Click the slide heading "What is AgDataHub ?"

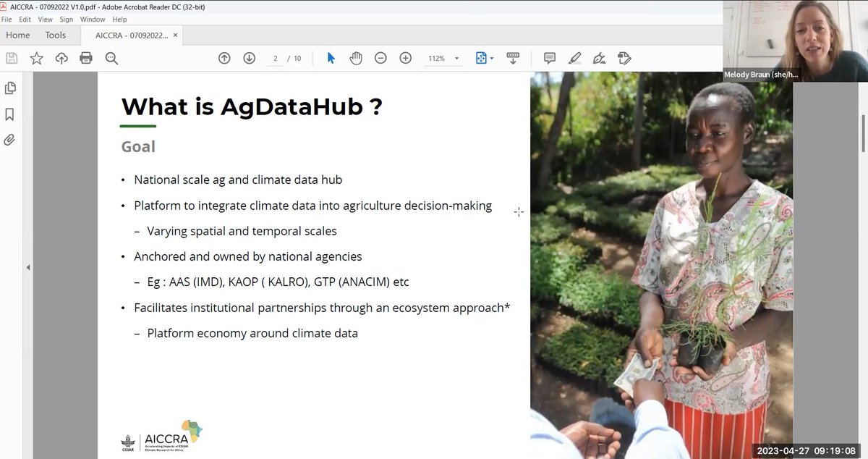[252, 106]
